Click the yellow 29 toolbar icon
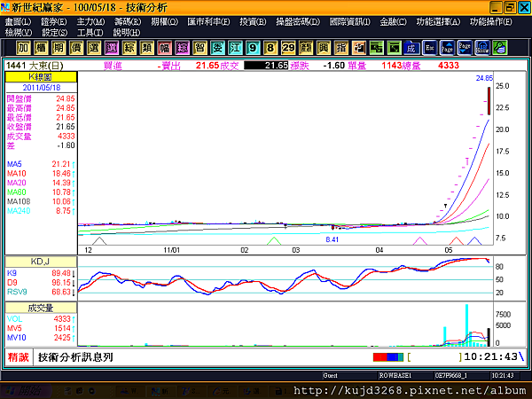Image resolution: width=532 pixels, height=399 pixels. (x=288, y=48)
